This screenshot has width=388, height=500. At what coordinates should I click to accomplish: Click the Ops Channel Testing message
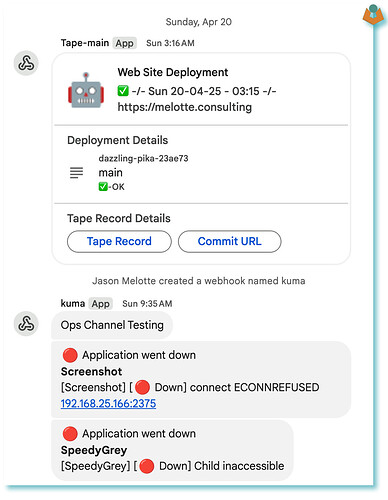(112, 325)
